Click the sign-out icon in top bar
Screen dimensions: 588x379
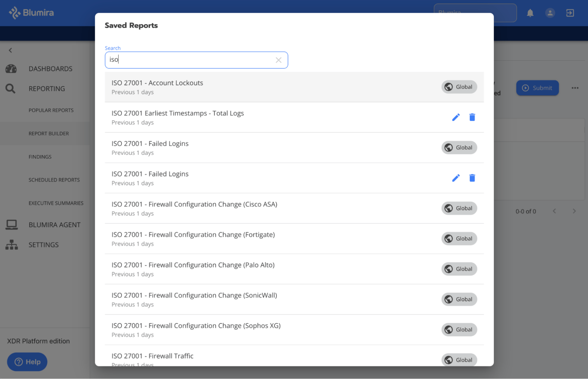tap(570, 13)
